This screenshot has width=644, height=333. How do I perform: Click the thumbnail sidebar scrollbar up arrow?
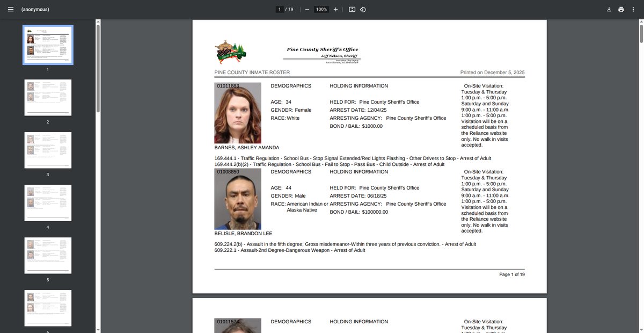pos(98,21)
